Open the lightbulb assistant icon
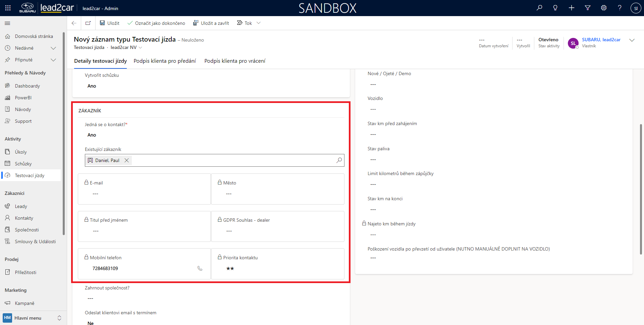This screenshot has height=325, width=644. tap(555, 8)
